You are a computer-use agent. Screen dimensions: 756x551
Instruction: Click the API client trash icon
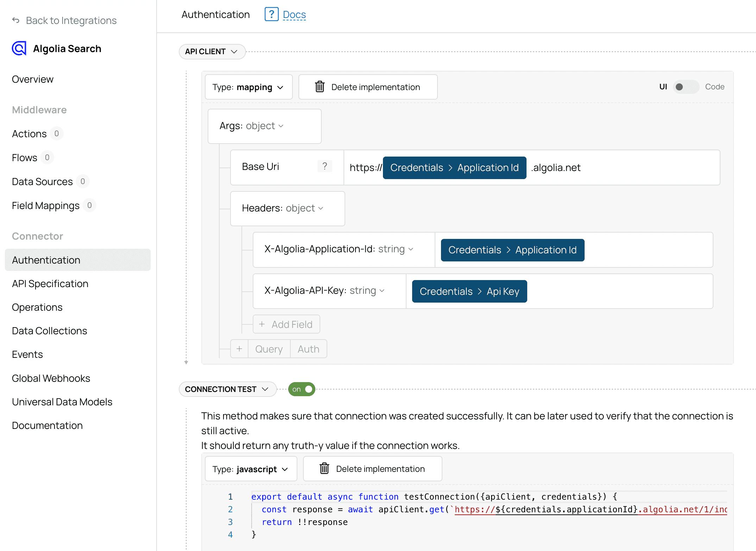click(320, 87)
